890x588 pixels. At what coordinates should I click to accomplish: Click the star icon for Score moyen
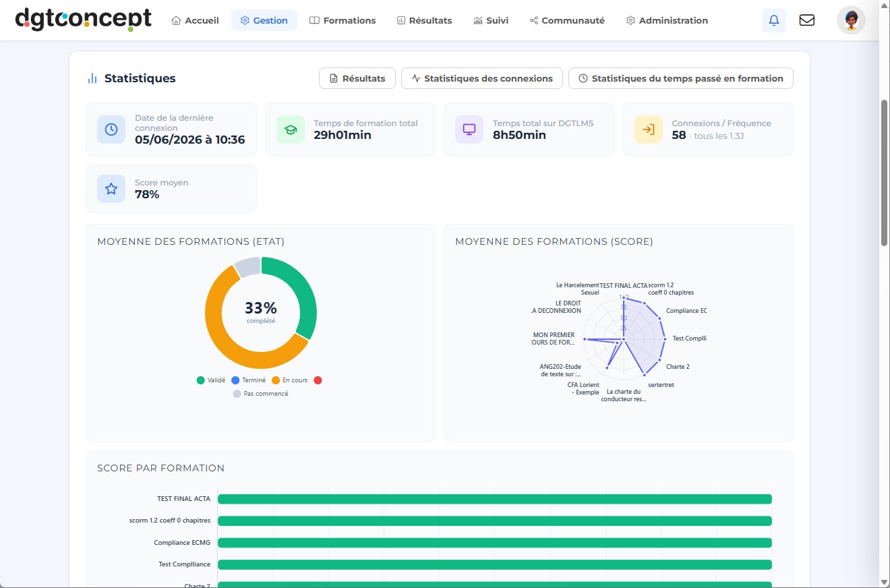point(111,189)
